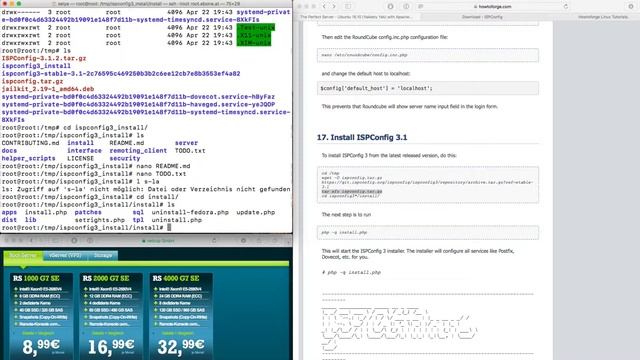Click the 'This will start the ISPConfig 3 installer' paragraph
The width and height of the screenshot is (640, 360).
tap(418, 254)
